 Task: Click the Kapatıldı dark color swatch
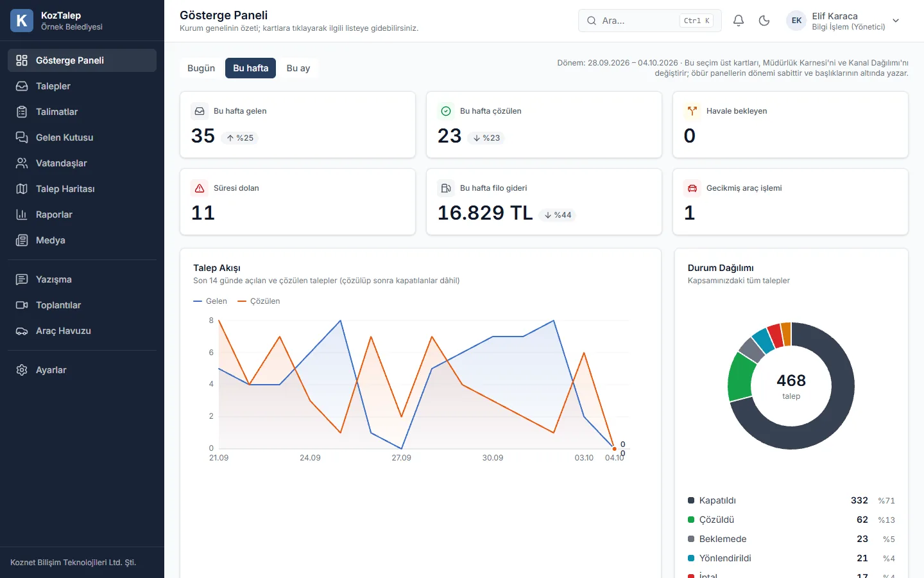[x=691, y=500]
